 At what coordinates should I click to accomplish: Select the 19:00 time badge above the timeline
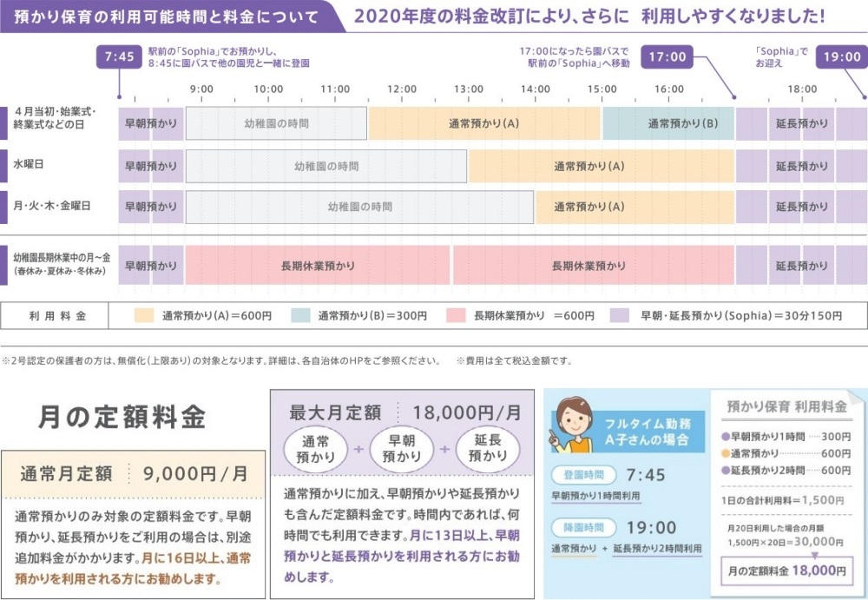coord(842,56)
